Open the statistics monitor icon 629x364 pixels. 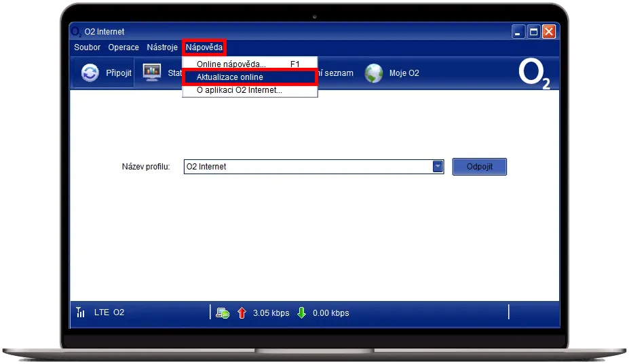(x=152, y=73)
